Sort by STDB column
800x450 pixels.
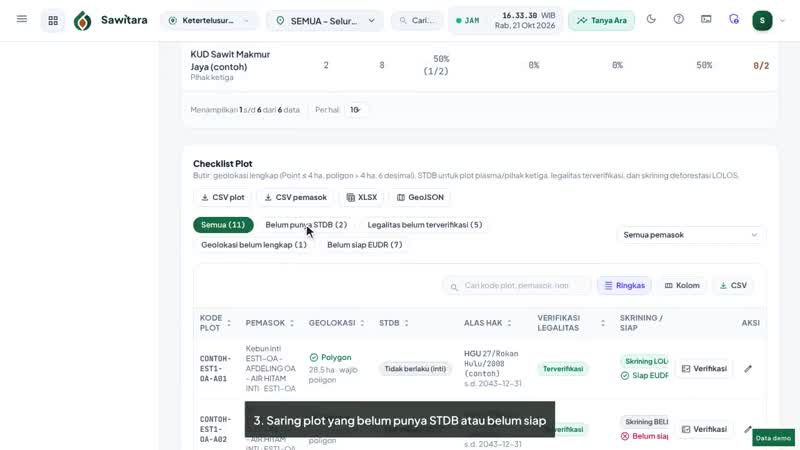tap(393, 323)
